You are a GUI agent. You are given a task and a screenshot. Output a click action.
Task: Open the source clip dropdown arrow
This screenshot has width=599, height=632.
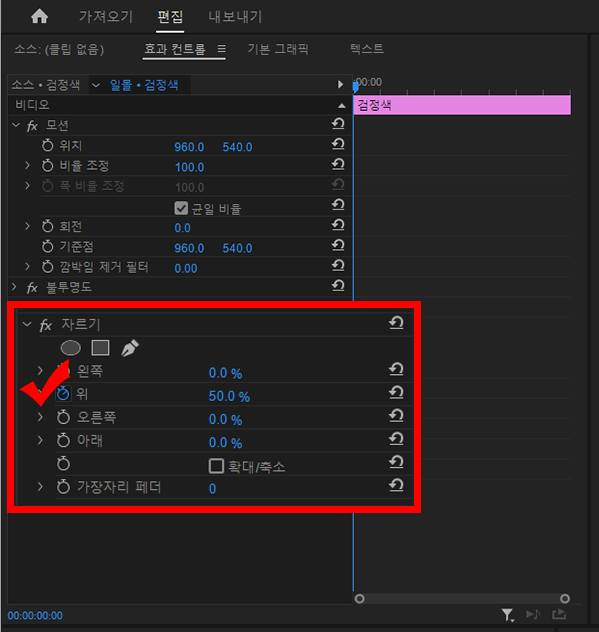coord(96,85)
